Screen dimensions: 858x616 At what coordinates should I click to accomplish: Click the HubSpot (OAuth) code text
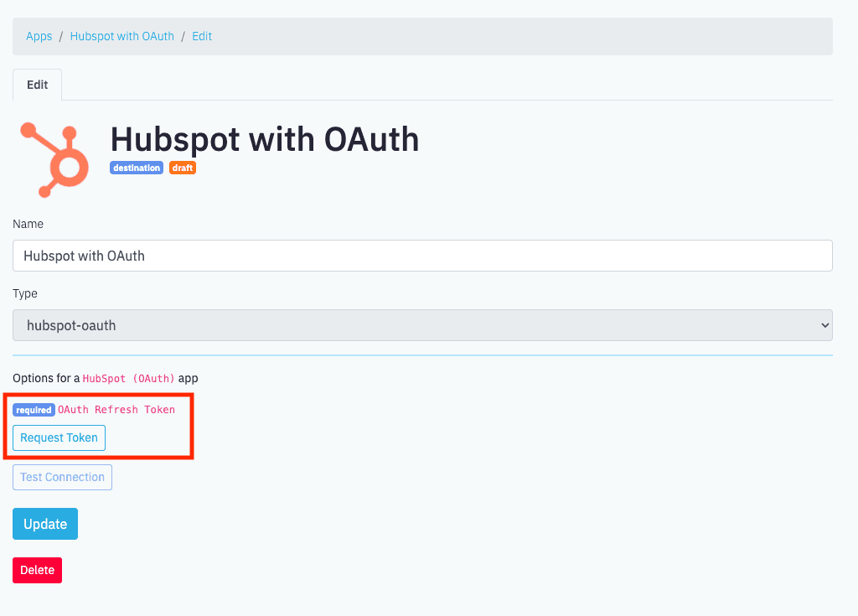[x=128, y=378]
